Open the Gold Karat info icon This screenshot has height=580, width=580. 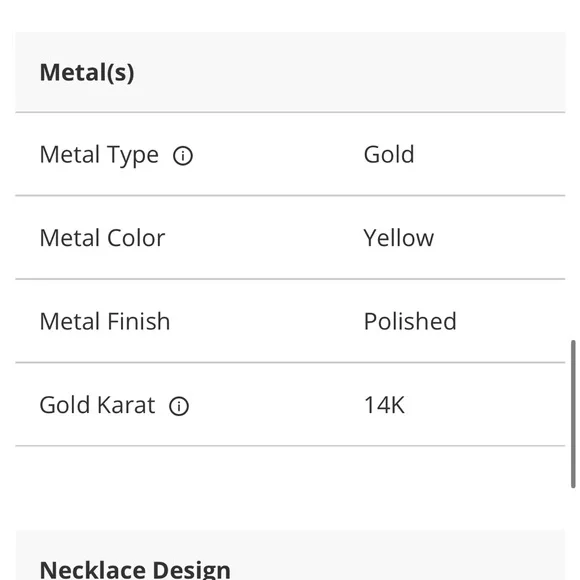(179, 406)
